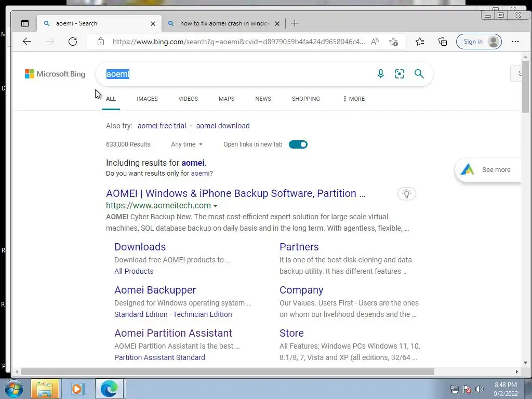Open the Downloads sitelink
The height and width of the screenshot is (399, 532).
(x=140, y=247)
